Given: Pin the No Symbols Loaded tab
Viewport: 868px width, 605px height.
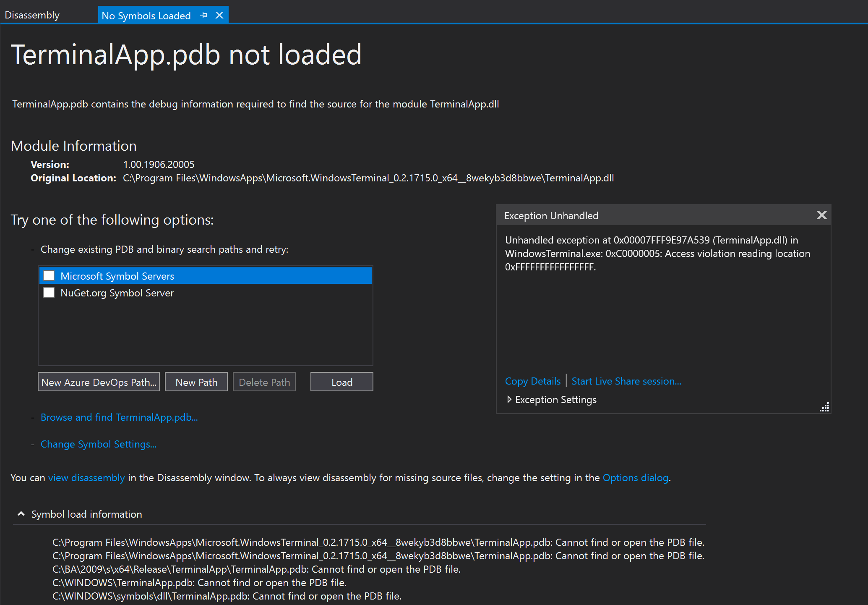Looking at the screenshot, I should tap(204, 16).
